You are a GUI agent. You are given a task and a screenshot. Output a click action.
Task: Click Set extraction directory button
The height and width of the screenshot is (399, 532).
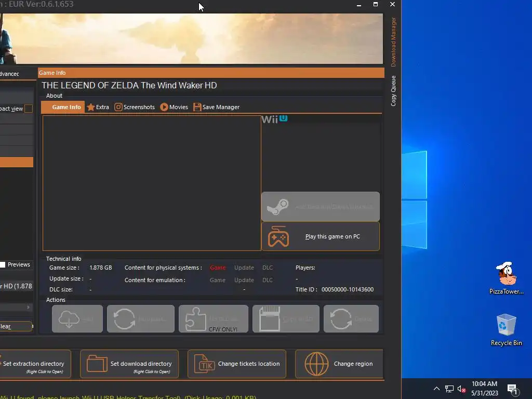click(x=35, y=364)
